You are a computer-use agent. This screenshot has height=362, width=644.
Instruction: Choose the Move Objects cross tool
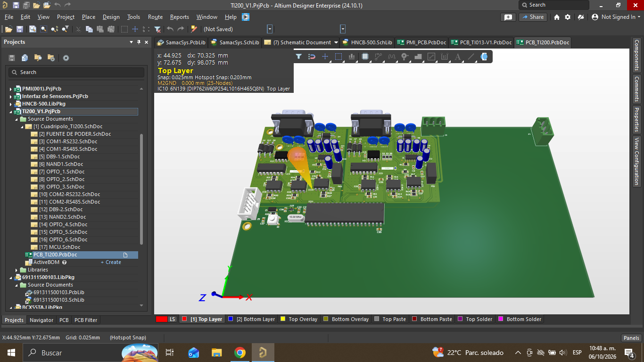click(325, 57)
